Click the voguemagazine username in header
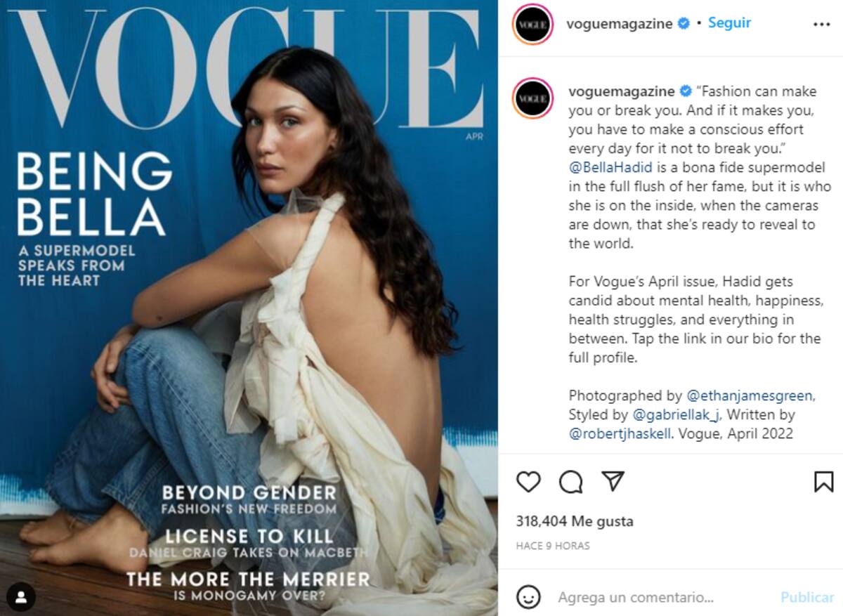843x616 pixels. (x=620, y=23)
